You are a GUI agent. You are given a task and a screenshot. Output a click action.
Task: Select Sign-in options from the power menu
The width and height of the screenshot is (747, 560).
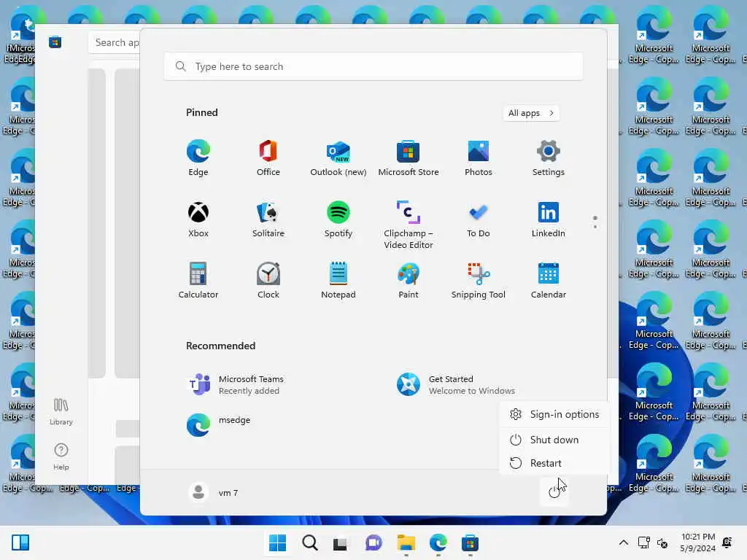[x=554, y=414]
